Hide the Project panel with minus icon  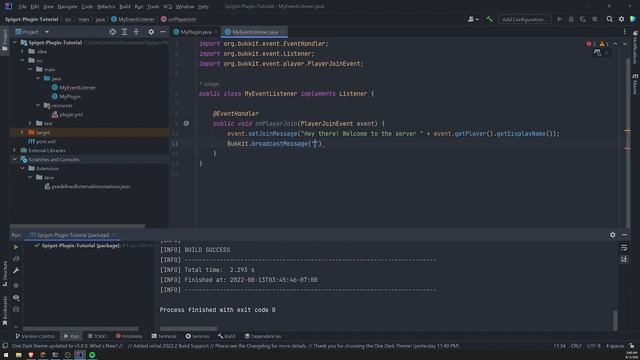tap(162, 32)
